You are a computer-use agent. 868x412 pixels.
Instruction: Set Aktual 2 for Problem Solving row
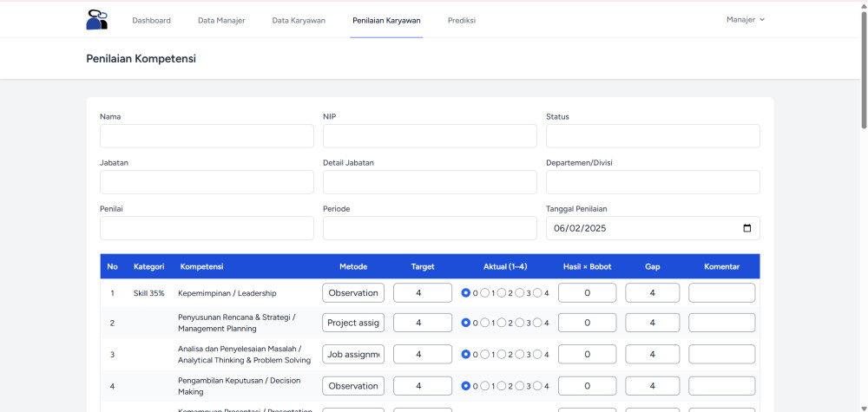pyautogui.click(x=502, y=355)
